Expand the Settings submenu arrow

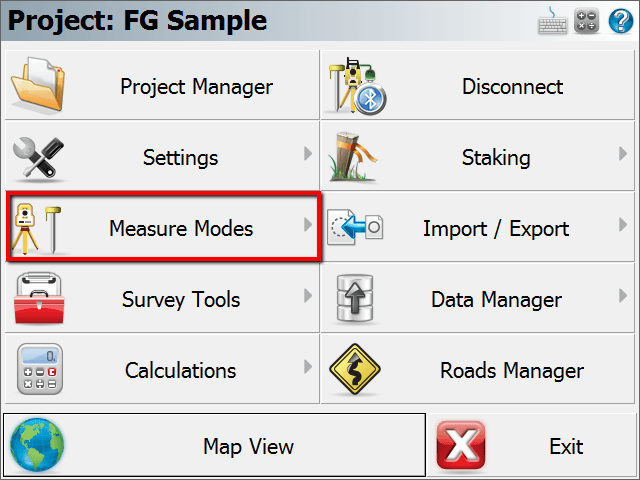308,154
